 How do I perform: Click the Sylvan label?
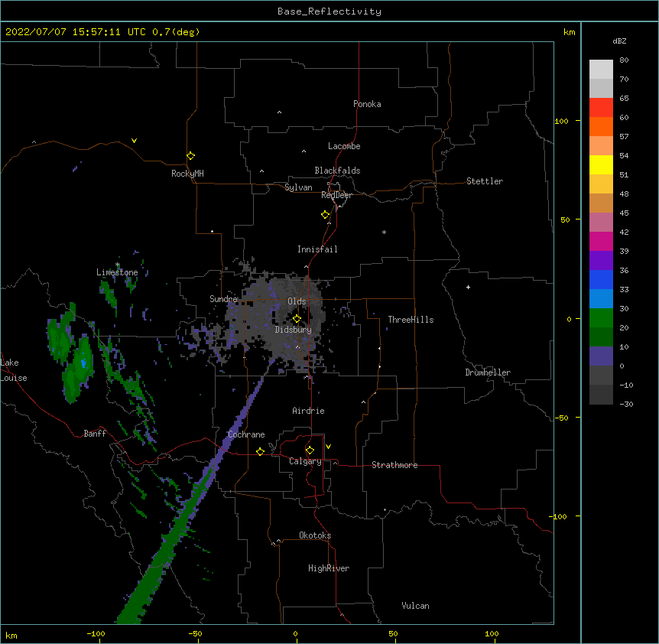click(x=298, y=187)
